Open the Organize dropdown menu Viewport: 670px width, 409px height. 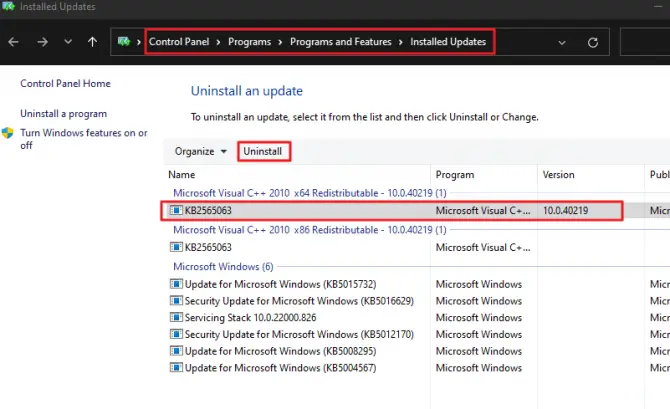(x=200, y=151)
